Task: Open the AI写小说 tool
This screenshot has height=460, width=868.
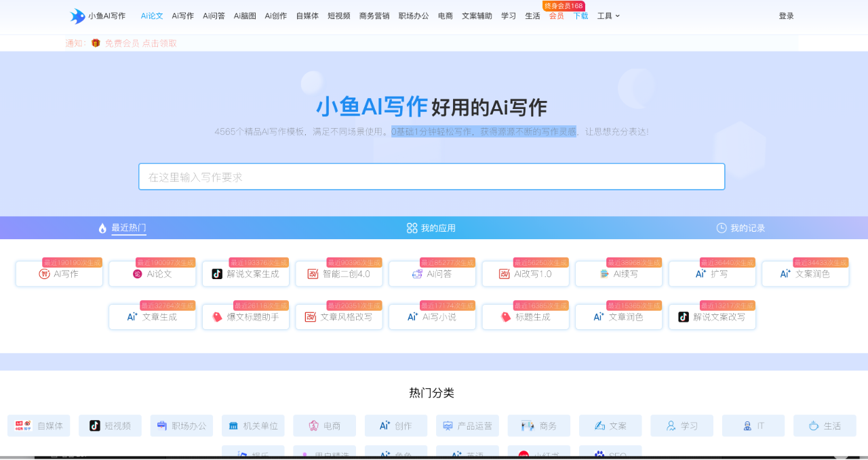Action: click(x=432, y=316)
